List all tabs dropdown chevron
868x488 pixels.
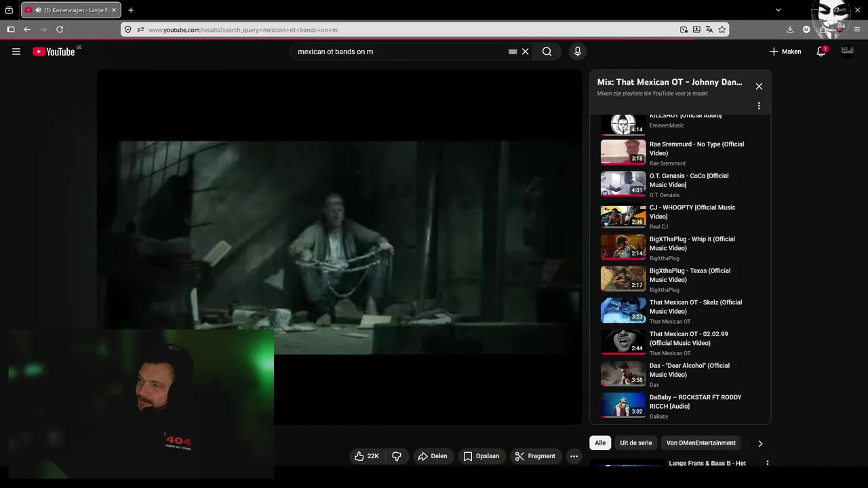pyautogui.click(x=778, y=10)
